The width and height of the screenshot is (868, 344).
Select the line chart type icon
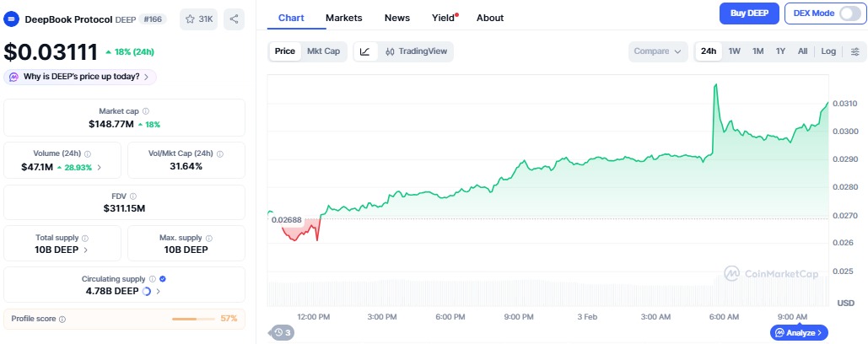(x=364, y=51)
